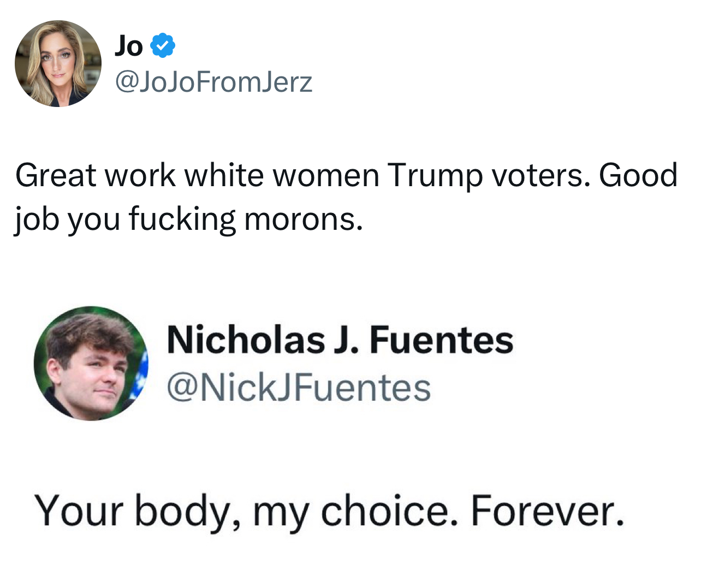Image resolution: width=701 pixels, height=588 pixels.
Task: Click "Good" at the first line's end
Action: click(x=638, y=176)
